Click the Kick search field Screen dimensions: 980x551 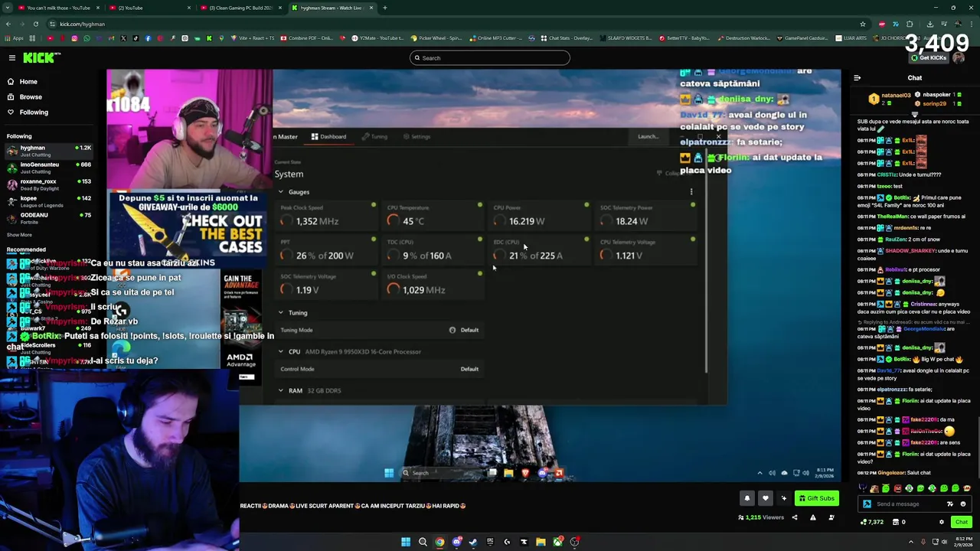pyautogui.click(x=490, y=58)
